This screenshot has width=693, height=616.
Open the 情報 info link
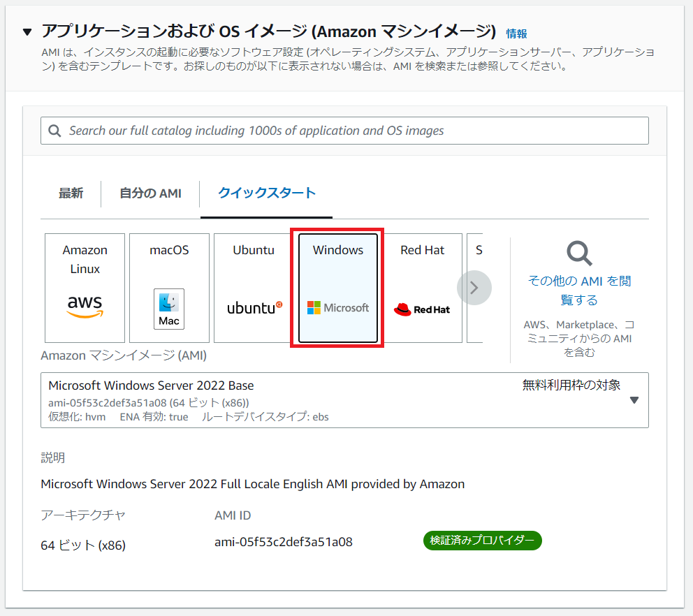coord(516,34)
